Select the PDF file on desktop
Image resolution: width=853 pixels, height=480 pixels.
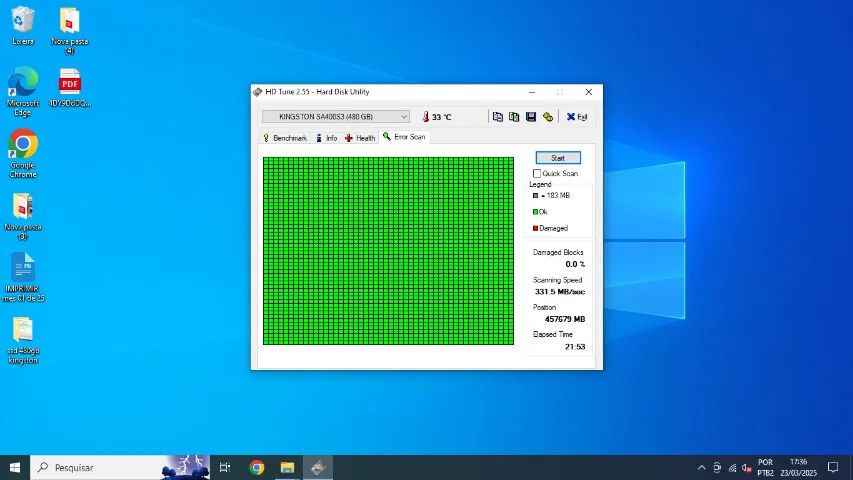(x=70, y=84)
